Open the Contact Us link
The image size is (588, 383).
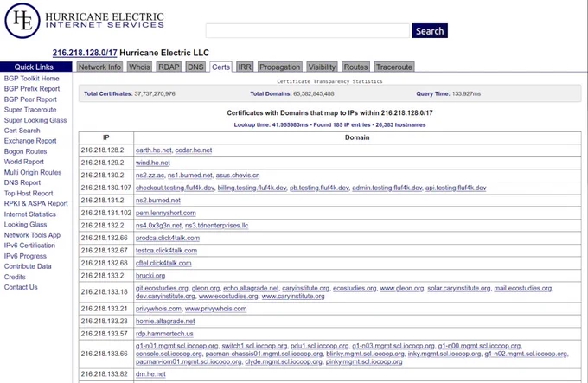21,287
